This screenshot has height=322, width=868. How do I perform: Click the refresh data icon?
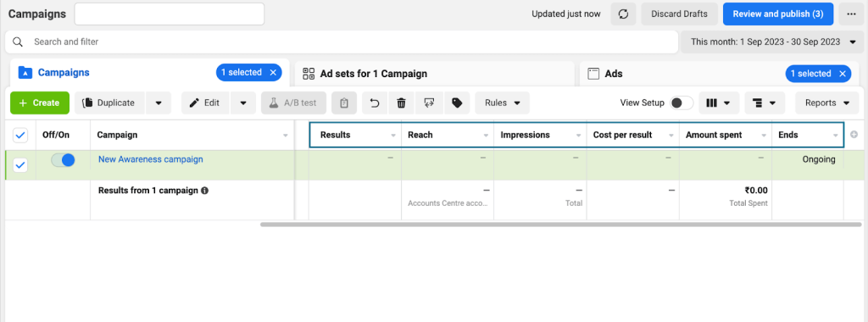click(x=623, y=14)
